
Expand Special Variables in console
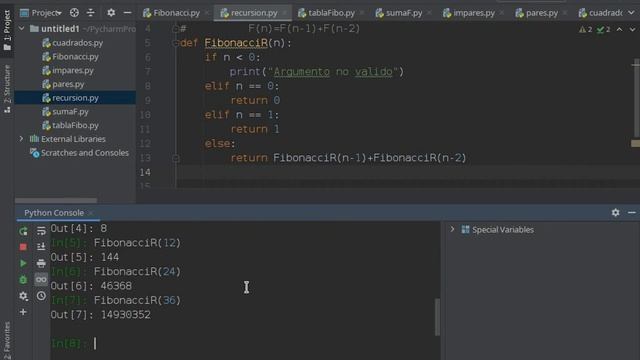(452, 229)
